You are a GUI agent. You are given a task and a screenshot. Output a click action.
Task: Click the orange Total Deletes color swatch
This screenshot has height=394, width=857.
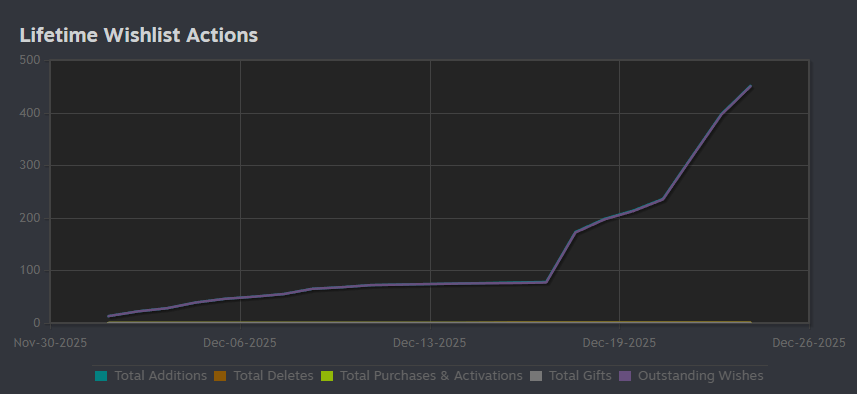pos(220,376)
